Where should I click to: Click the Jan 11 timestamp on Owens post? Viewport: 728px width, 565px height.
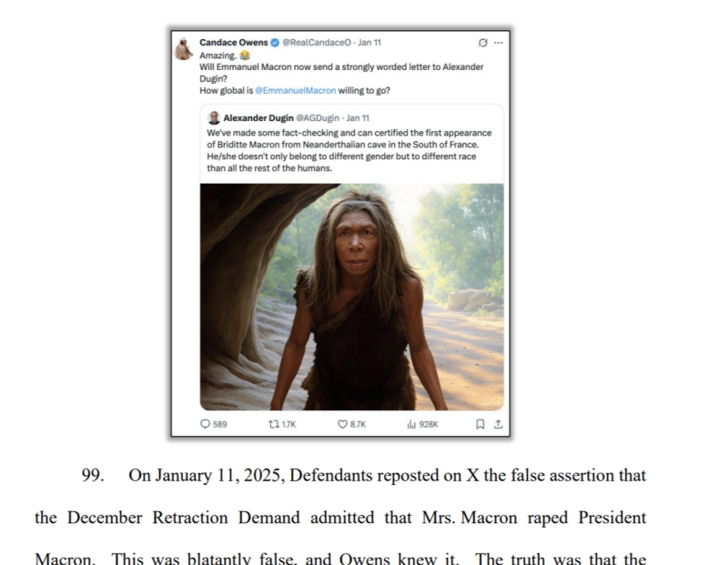click(x=369, y=42)
